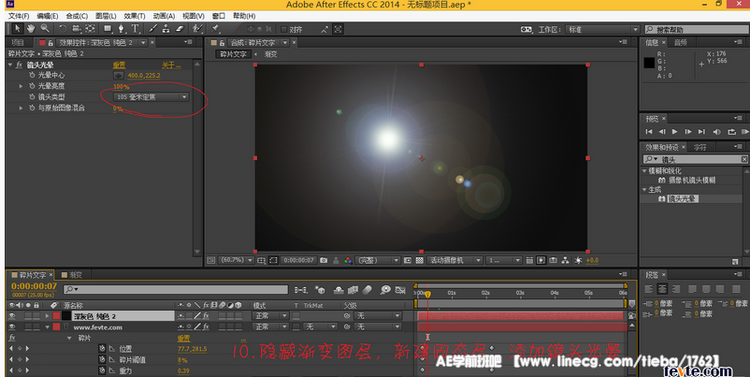Toggle stopwatch for blend with original property
The width and height of the screenshot is (750, 377).
tap(32, 108)
